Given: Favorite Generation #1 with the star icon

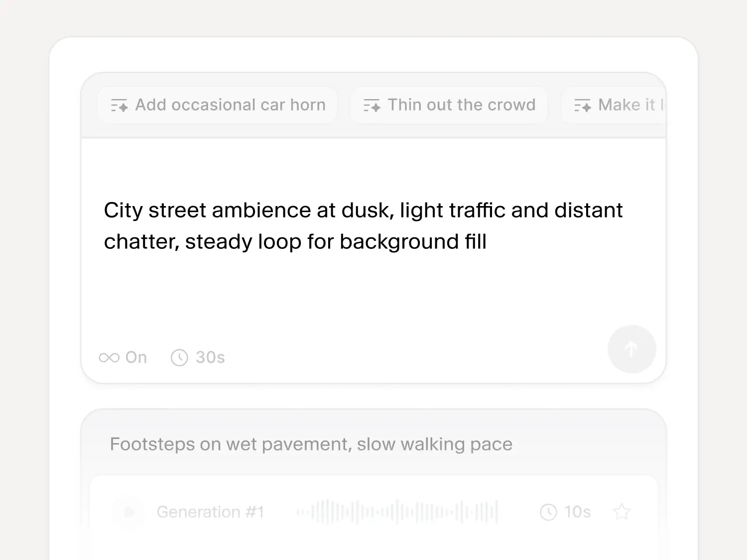Looking at the screenshot, I should point(622,512).
